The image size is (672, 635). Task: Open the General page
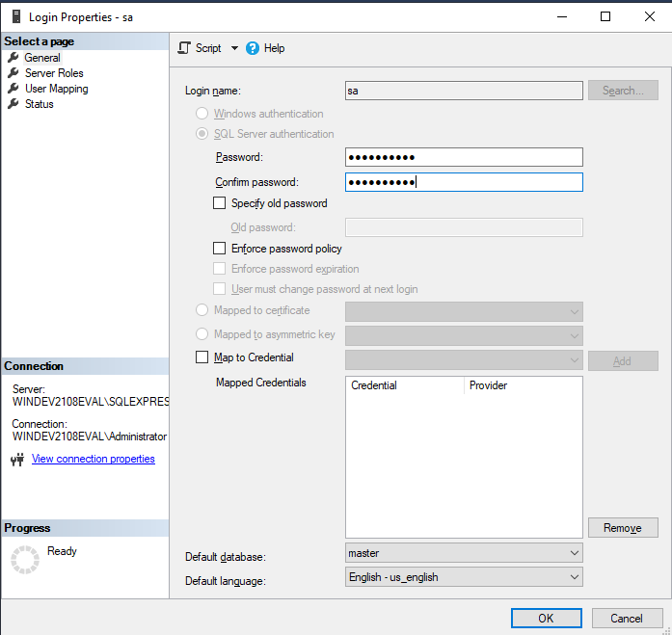[x=42, y=58]
